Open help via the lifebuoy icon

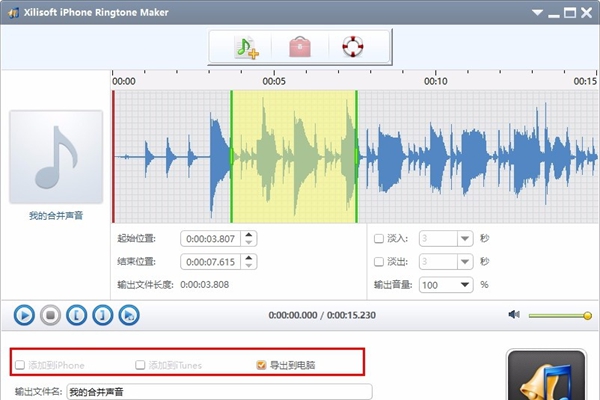tap(352, 46)
